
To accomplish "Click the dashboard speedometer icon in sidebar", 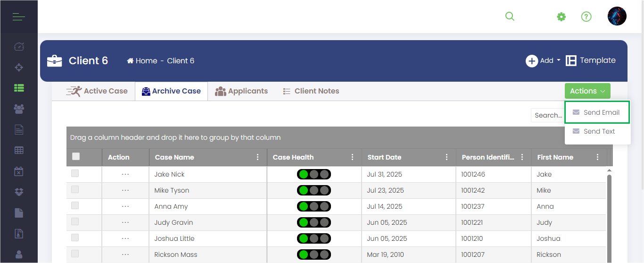I will click(x=19, y=46).
